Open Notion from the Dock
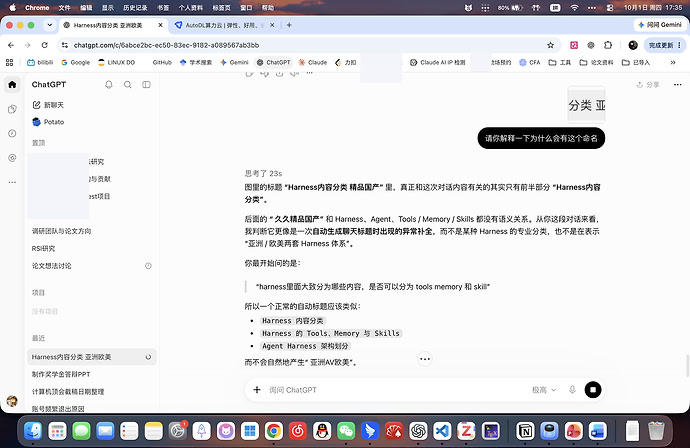The height and width of the screenshot is (448, 690). point(525,431)
